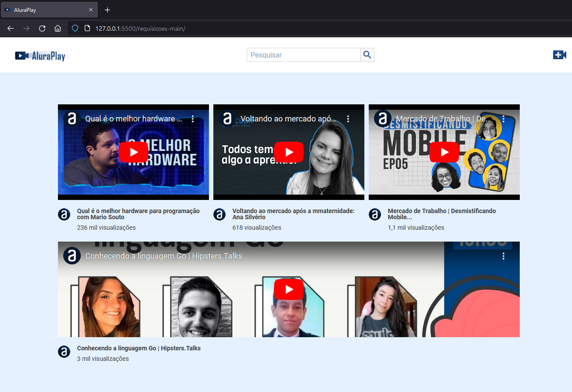Click channel avatar inside Voltando ao mercado player

tap(227, 119)
